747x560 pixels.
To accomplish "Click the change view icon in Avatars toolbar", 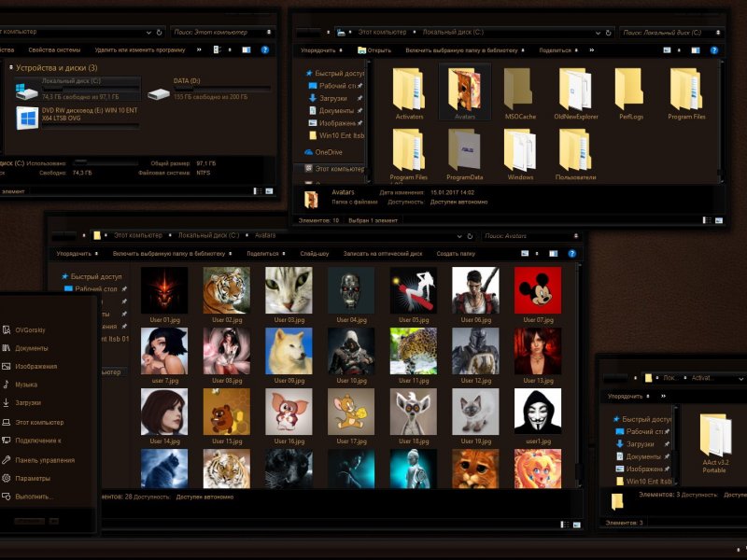I will tap(525, 253).
